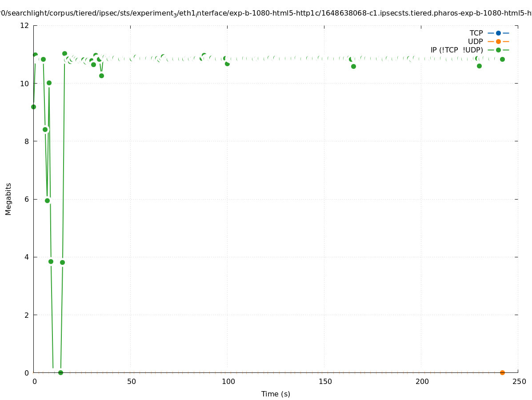Select the green data point near 6 Megabits
The width and height of the screenshot is (532, 400).
pyautogui.click(x=47, y=200)
